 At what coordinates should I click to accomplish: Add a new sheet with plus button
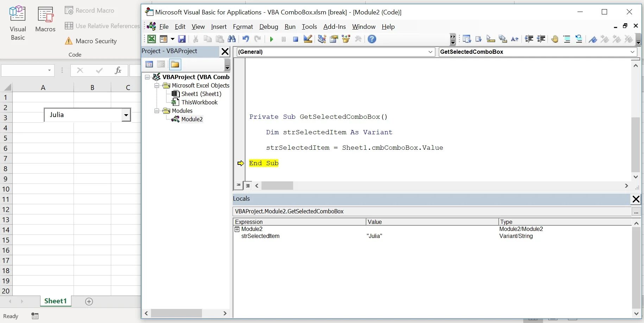pyautogui.click(x=89, y=302)
